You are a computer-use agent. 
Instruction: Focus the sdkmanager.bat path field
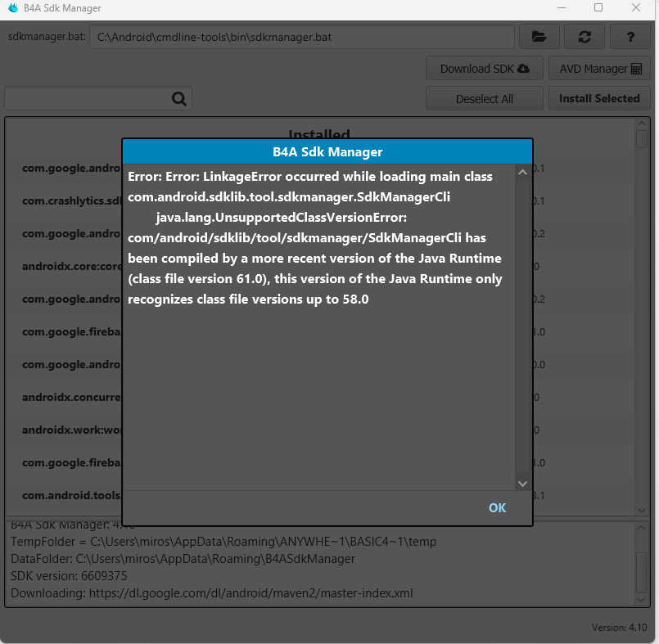pyautogui.click(x=302, y=37)
